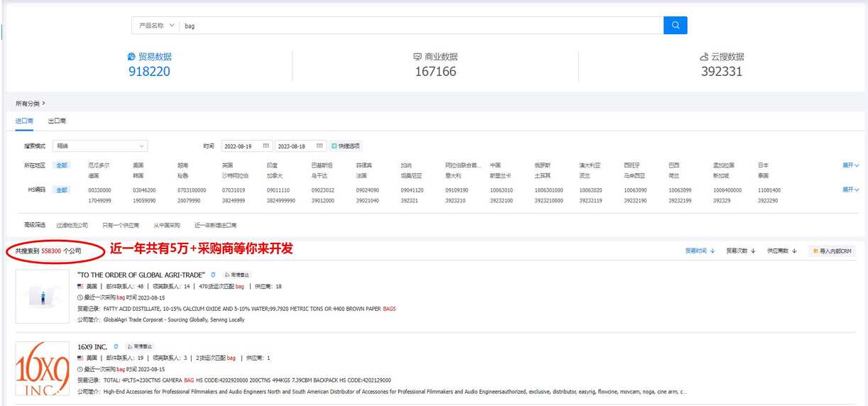The width and height of the screenshot is (868, 406).
Task: Select HS code 1006400000
Action: (x=728, y=190)
